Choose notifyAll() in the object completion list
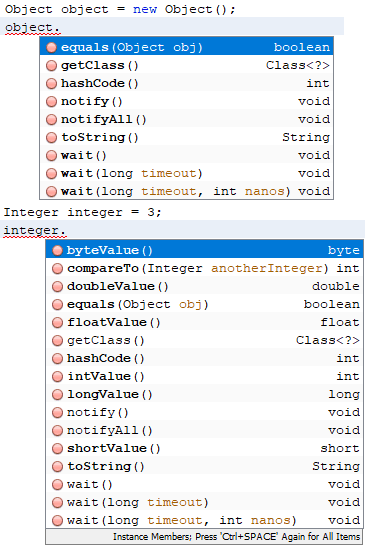Screen dimensions: 365x545 [186, 119]
